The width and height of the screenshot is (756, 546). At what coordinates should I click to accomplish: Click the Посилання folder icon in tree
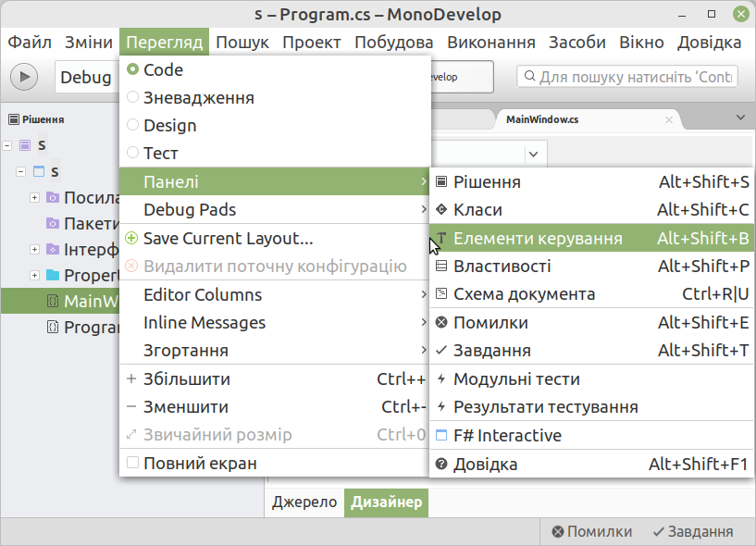[53, 197]
